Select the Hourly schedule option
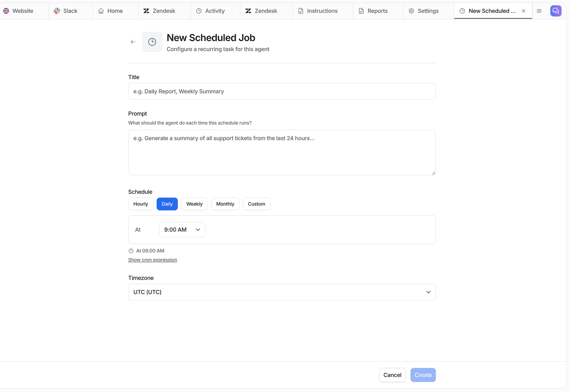Image resolution: width=570 pixels, height=392 pixels. pyautogui.click(x=141, y=204)
